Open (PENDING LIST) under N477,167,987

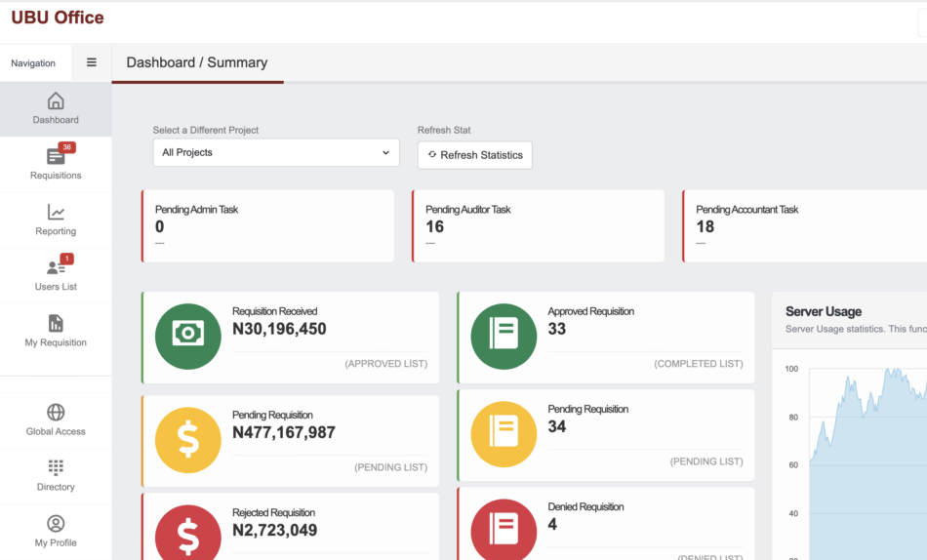[x=390, y=467]
